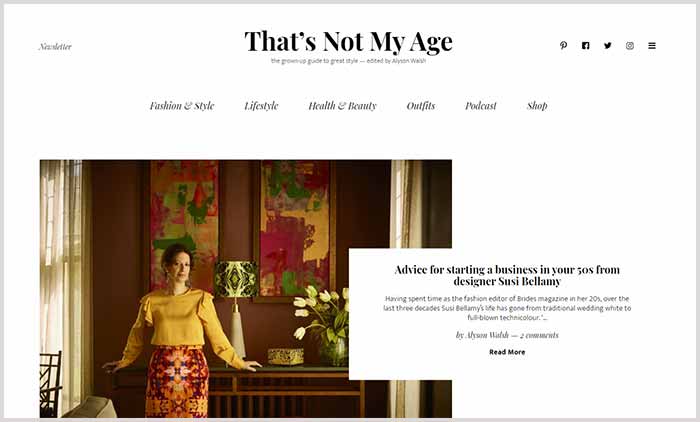Image resolution: width=700 pixels, height=422 pixels.
Task: Click the Newsletter link
Action: [55, 46]
